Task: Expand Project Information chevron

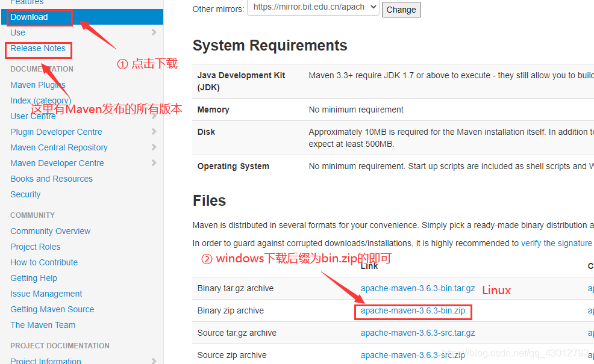Action: point(154,360)
